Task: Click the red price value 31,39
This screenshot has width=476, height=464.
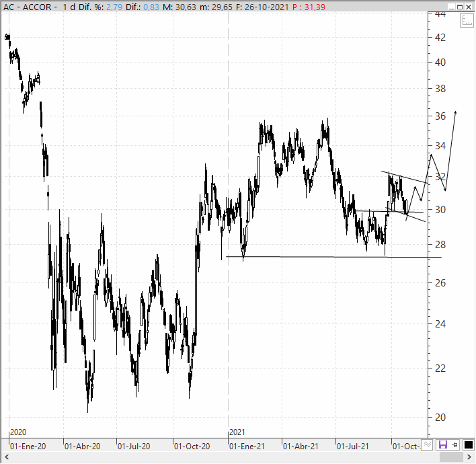Action: [315, 7]
